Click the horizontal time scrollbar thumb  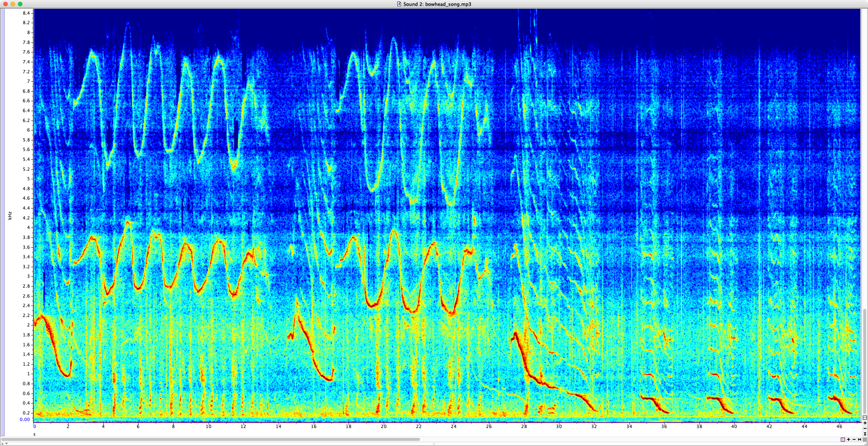coord(211,439)
